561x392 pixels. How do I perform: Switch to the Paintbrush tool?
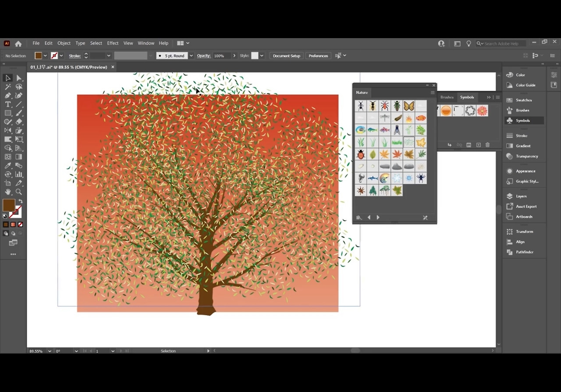(x=19, y=113)
